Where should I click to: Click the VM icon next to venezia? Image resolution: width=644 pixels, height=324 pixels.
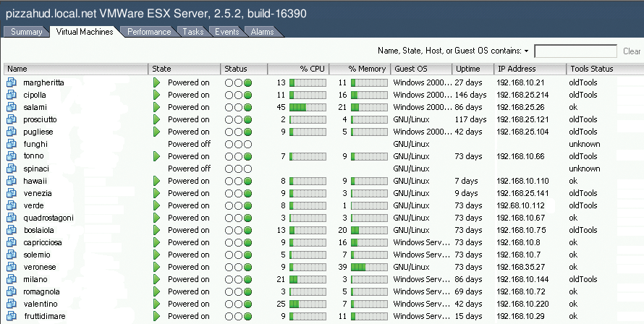pos(12,193)
